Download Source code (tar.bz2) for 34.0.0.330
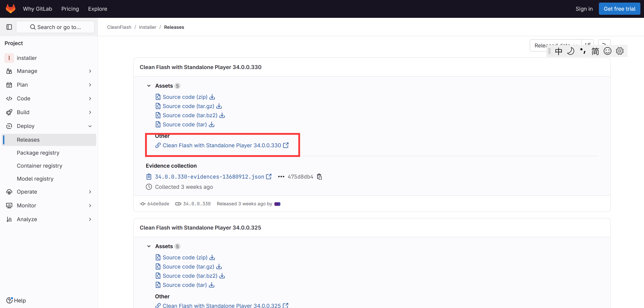The height and width of the screenshot is (308, 644). [222, 115]
